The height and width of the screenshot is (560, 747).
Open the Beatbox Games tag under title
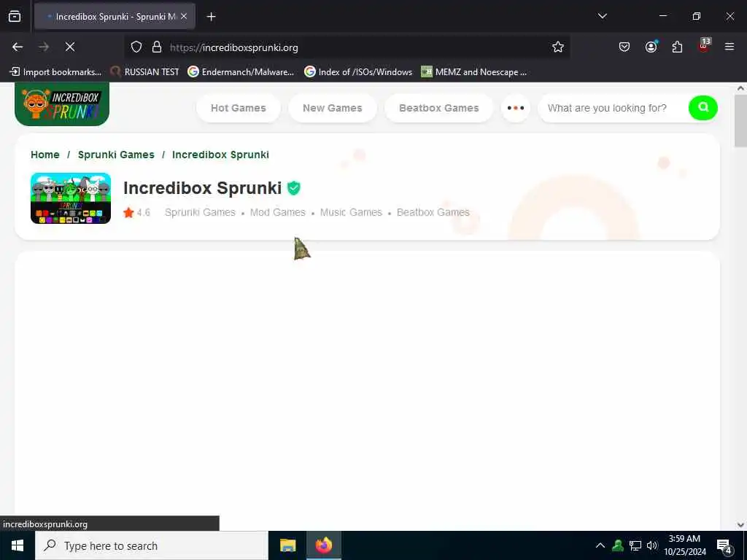click(433, 212)
